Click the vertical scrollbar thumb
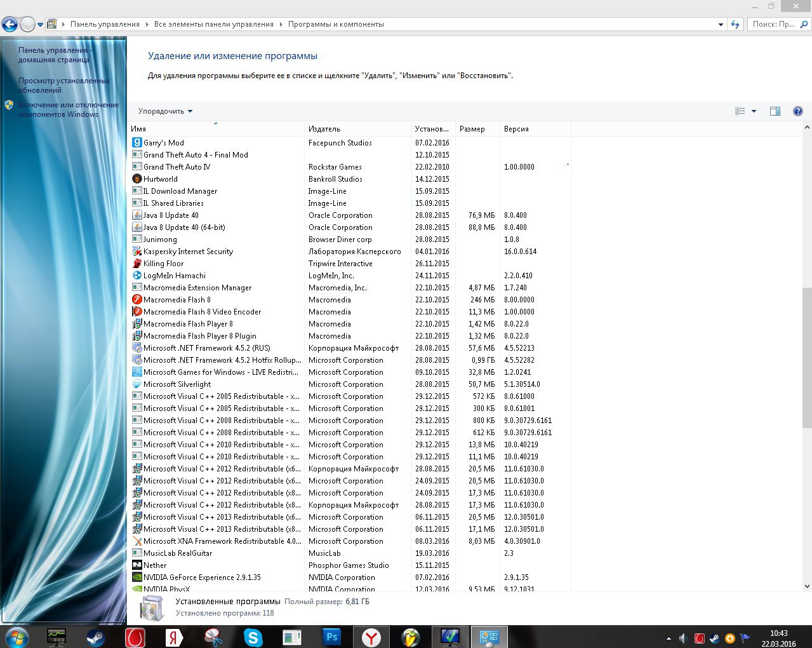Image resolution: width=812 pixels, height=648 pixels. point(807,357)
